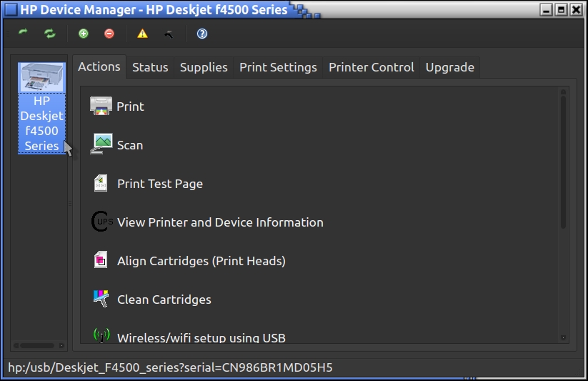Click the refresh device toolbar icon
The width and height of the screenshot is (588, 381).
point(24,34)
